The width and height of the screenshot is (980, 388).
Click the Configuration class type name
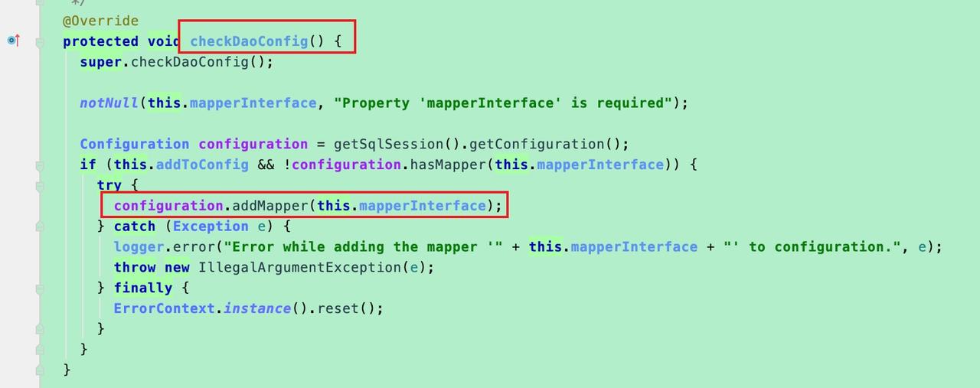[134, 144]
